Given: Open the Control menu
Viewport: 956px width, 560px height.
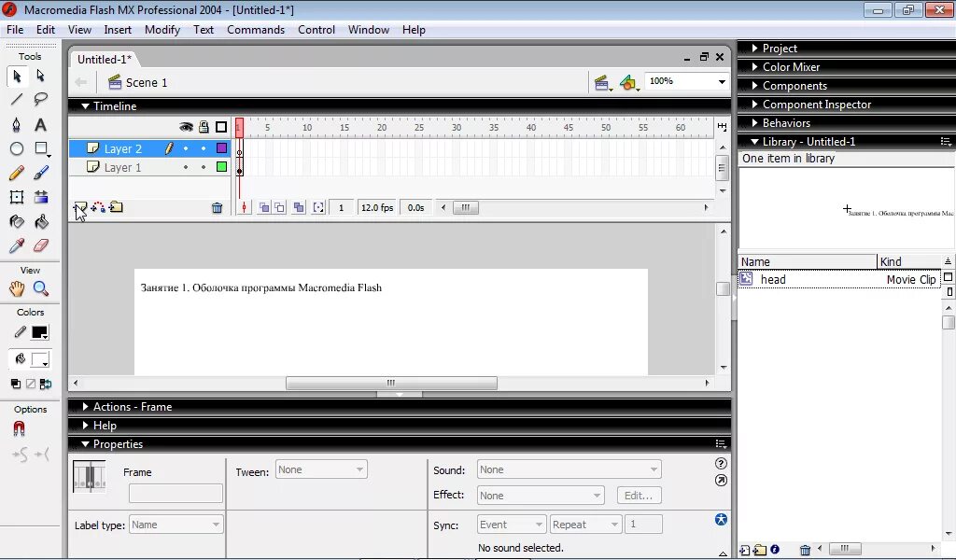Looking at the screenshot, I should 316,30.
